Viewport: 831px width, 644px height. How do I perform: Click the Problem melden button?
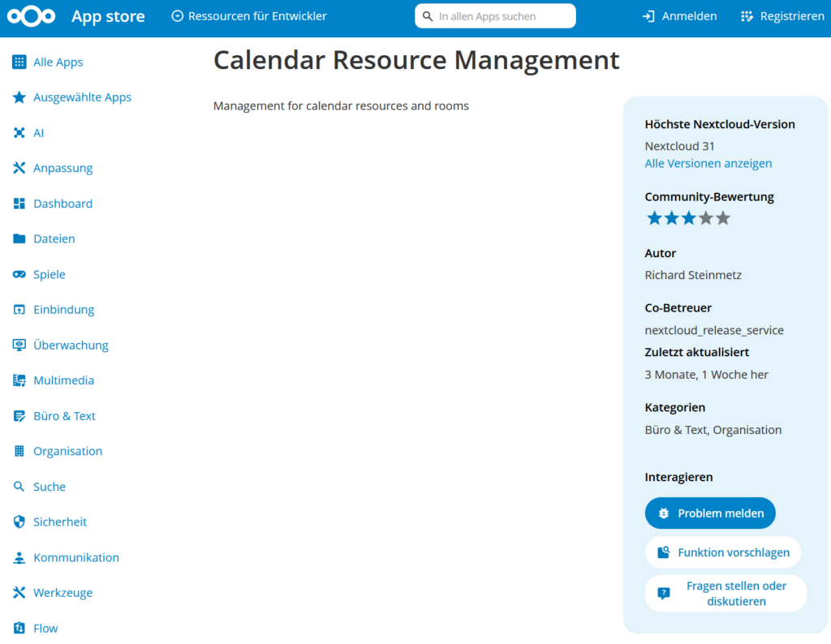pos(710,513)
